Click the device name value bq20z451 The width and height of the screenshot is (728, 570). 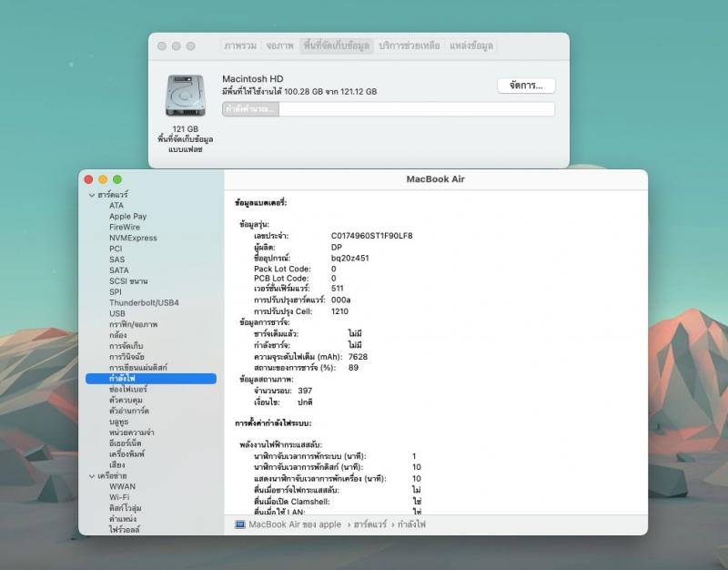pyautogui.click(x=350, y=259)
